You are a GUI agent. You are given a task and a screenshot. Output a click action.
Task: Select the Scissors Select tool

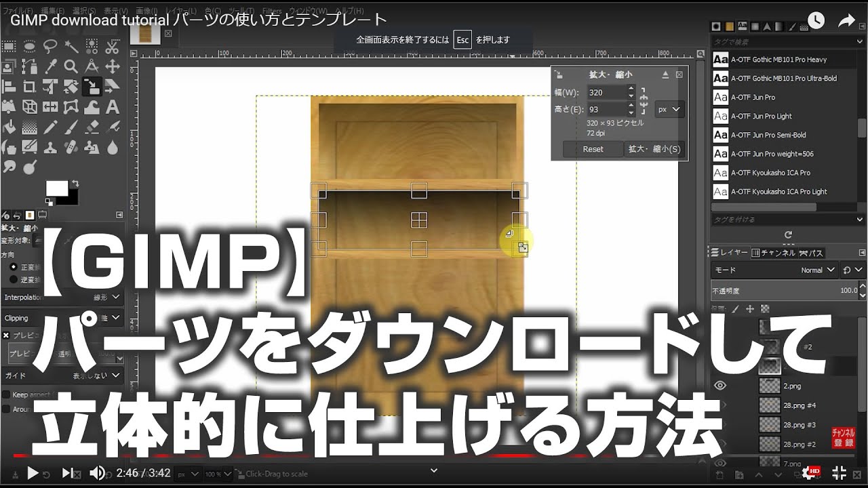click(x=113, y=47)
